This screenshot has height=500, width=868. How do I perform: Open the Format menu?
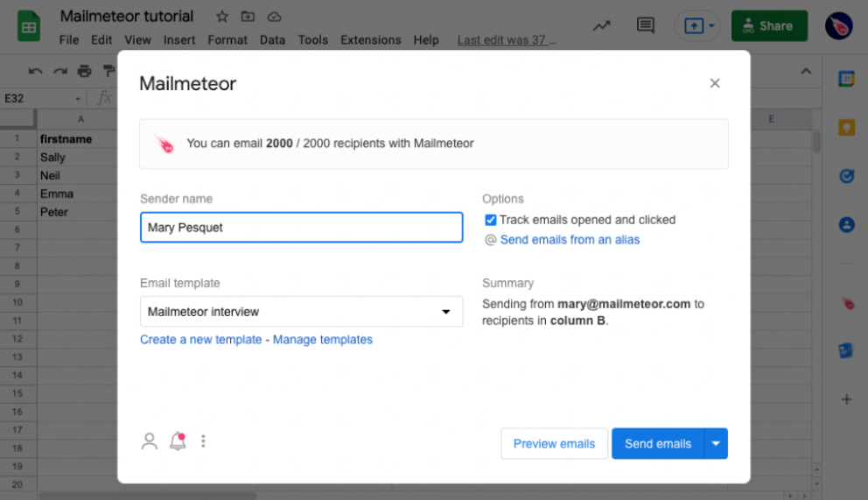pos(227,40)
